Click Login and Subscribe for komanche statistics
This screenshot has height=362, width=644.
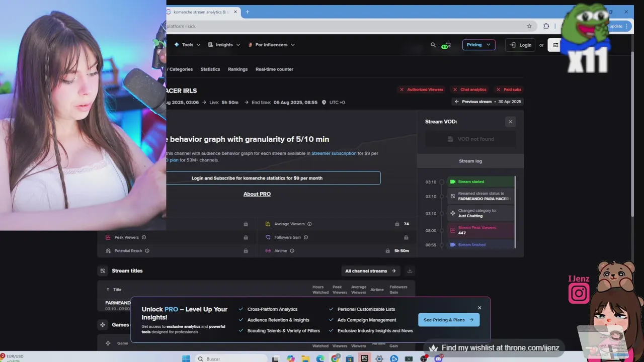(273, 178)
